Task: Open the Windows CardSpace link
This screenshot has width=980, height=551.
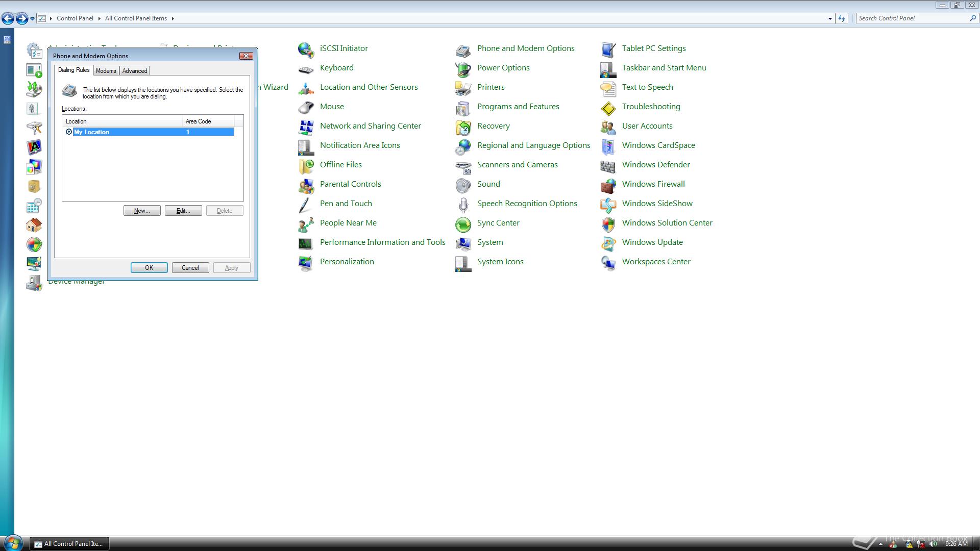Action: [x=658, y=145]
